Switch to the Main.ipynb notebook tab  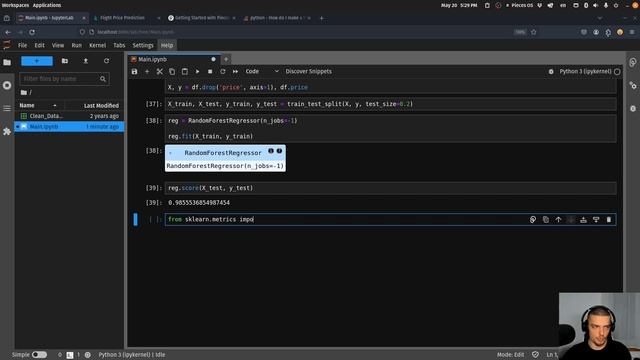(173, 59)
